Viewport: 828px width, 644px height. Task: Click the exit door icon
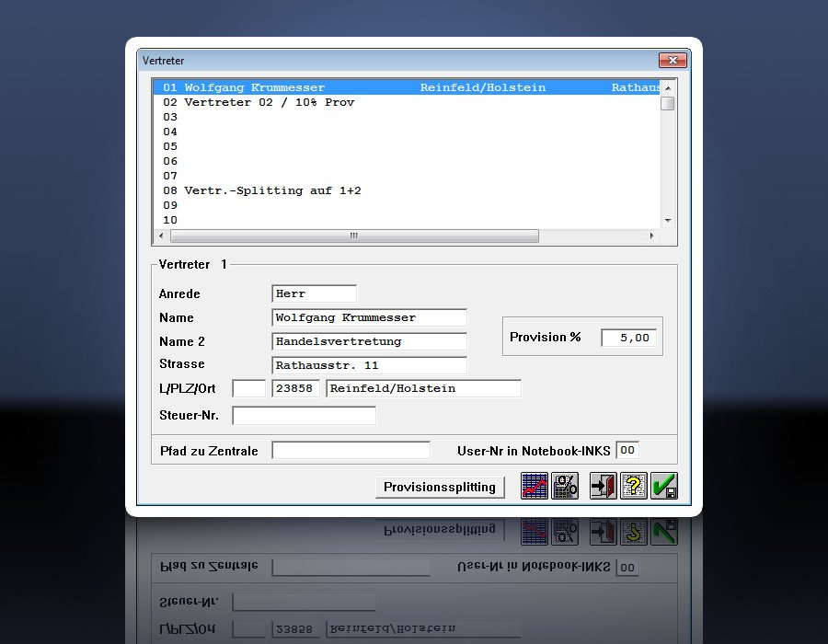click(x=603, y=486)
